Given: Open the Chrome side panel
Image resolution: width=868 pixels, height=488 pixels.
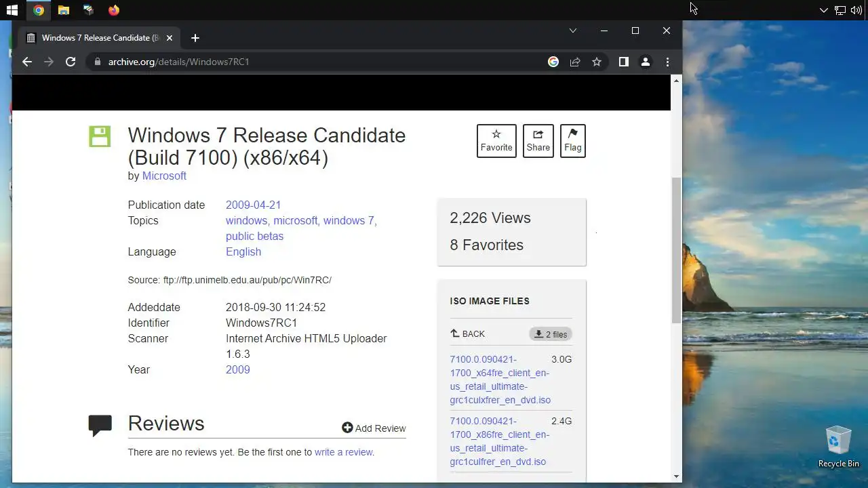Looking at the screenshot, I should pyautogui.click(x=624, y=62).
